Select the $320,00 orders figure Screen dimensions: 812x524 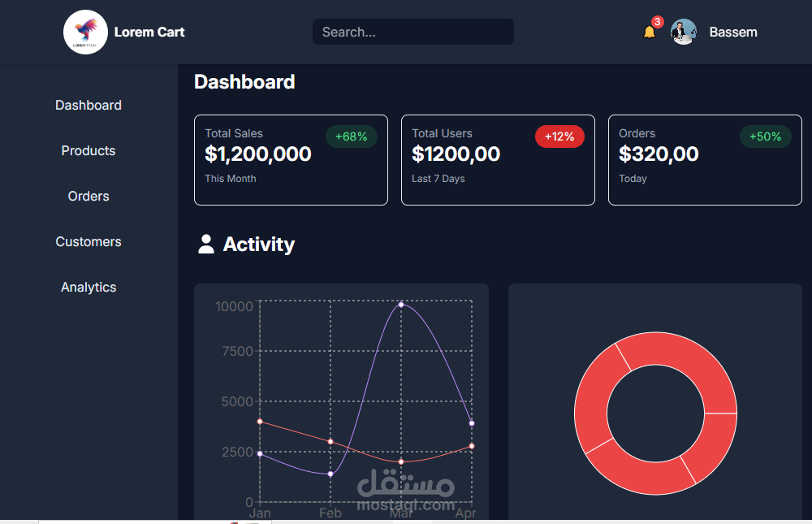click(659, 154)
